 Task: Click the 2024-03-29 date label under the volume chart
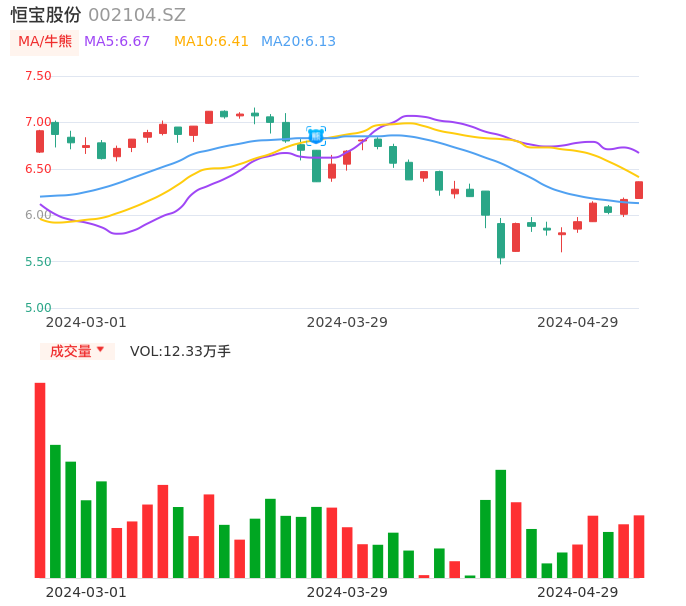347,592
